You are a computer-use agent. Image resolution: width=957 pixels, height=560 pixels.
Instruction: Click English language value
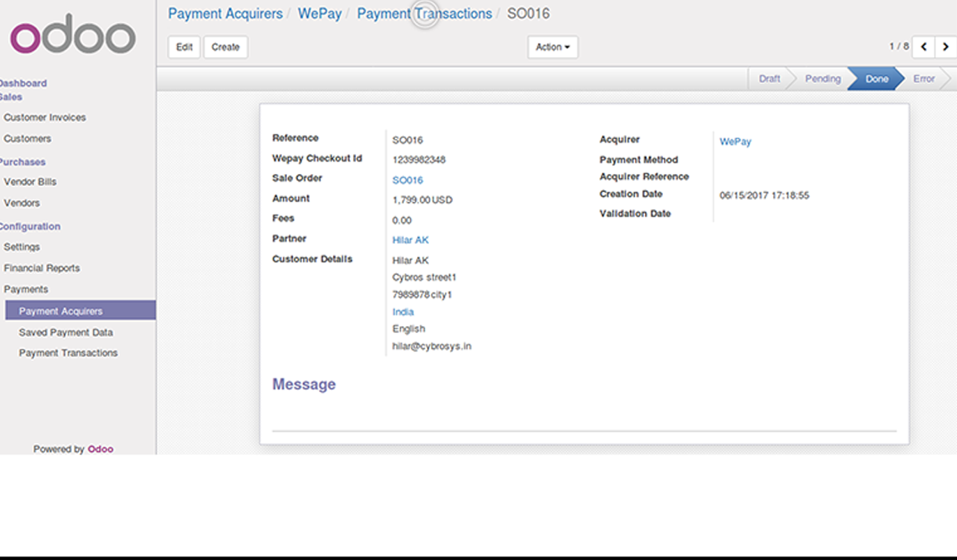[x=408, y=328]
